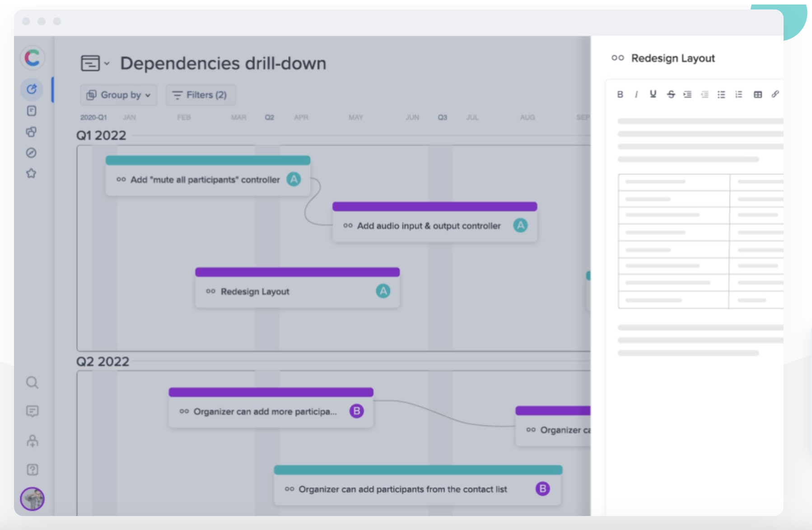Click assignee A on the Redesign Layout card
The height and width of the screenshot is (530, 812).
(383, 291)
